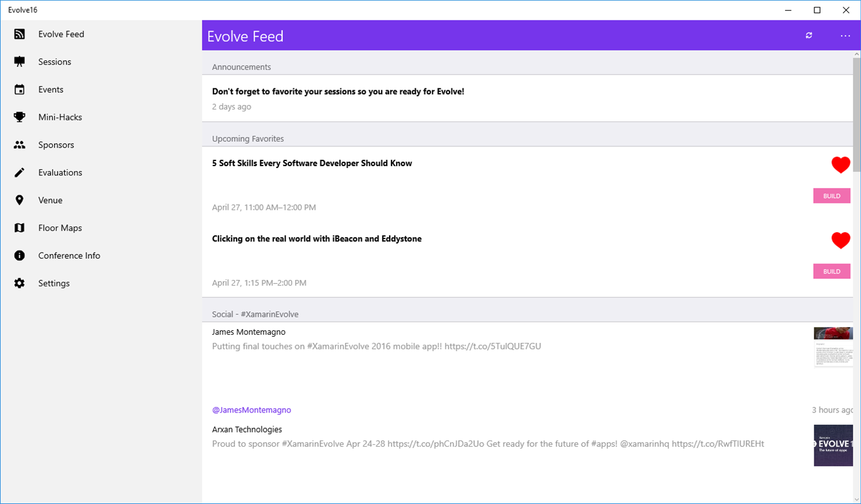Open the Floor Maps map icon
The image size is (861, 504).
tap(19, 228)
